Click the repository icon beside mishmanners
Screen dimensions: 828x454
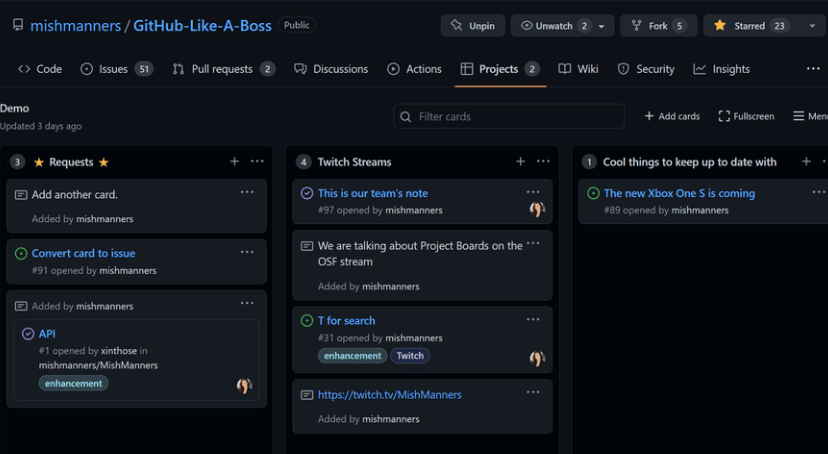point(18,25)
